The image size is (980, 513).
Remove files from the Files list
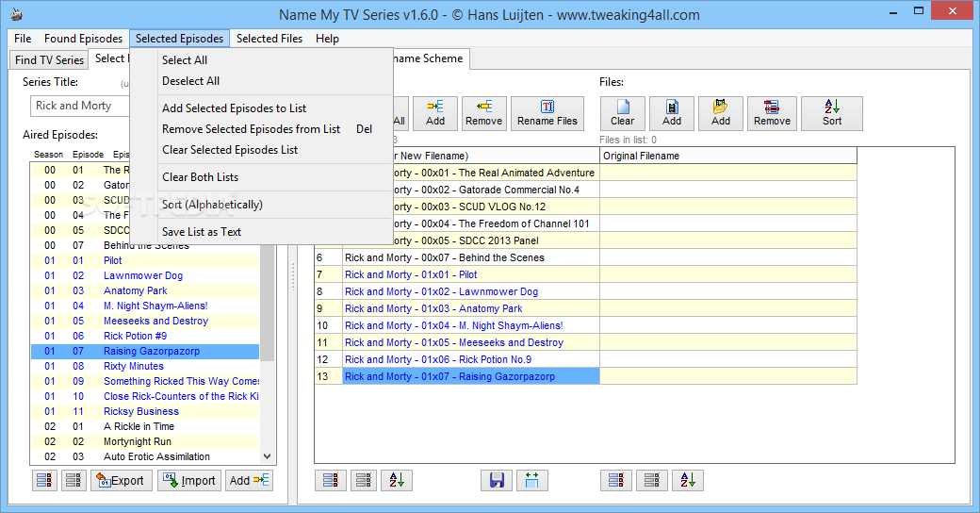click(x=772, y=113)
